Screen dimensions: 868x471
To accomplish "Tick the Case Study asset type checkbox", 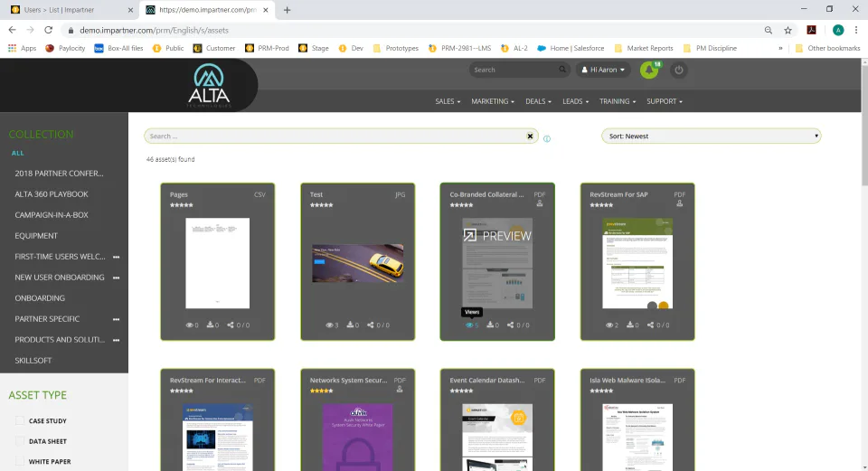I will coord(20,421).
